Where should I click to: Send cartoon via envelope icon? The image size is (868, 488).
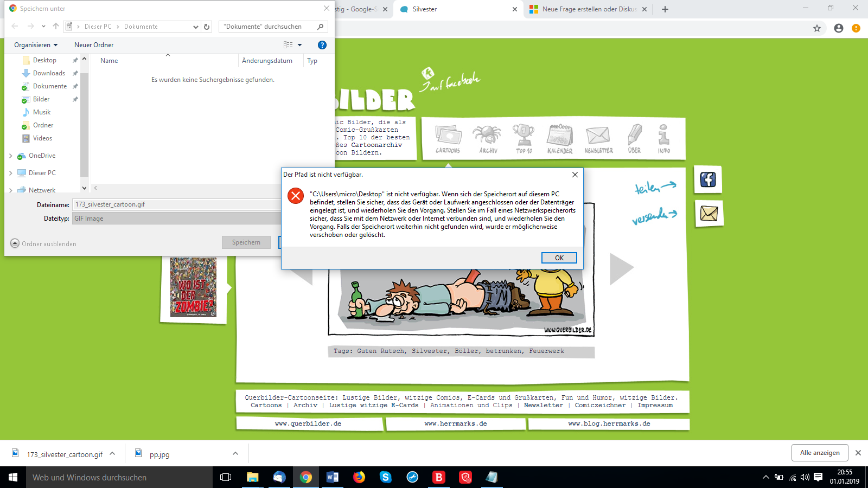pyautogui.click(x=709, y=214)
